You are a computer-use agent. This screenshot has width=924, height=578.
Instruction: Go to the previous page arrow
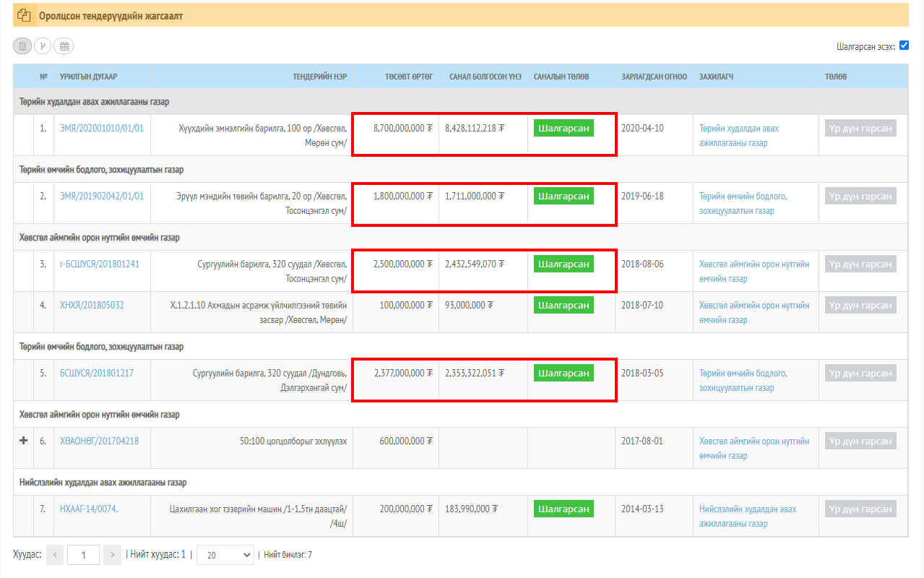click(x=55, y=555)
